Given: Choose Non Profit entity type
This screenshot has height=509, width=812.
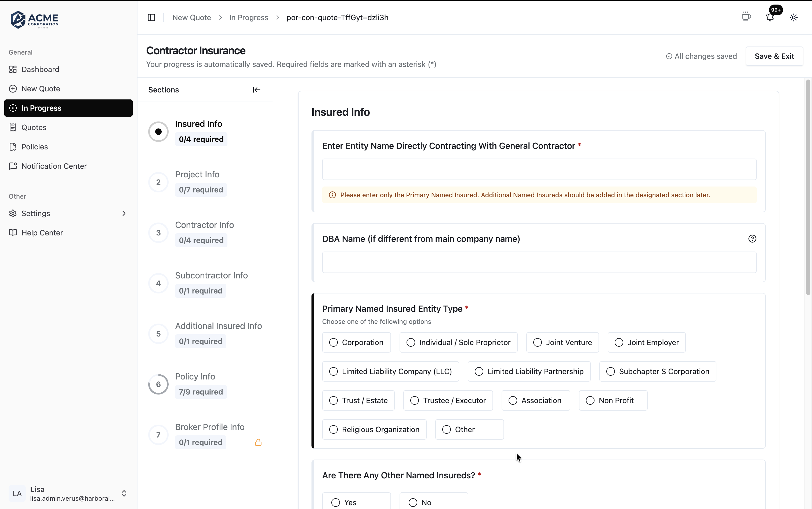Looking at the screenshot, I should coord(613,400).
